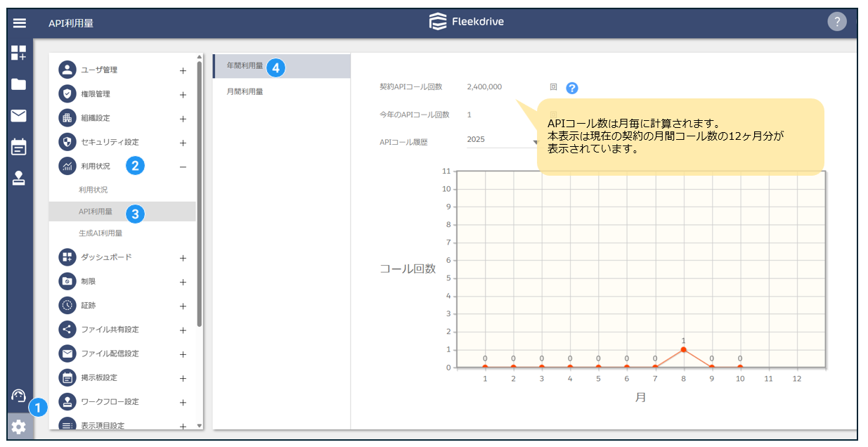The image size is (868, 447).
Task: Click the Fleekdrive logo in header
Action: pyautogui.click(x=467, y=22)
